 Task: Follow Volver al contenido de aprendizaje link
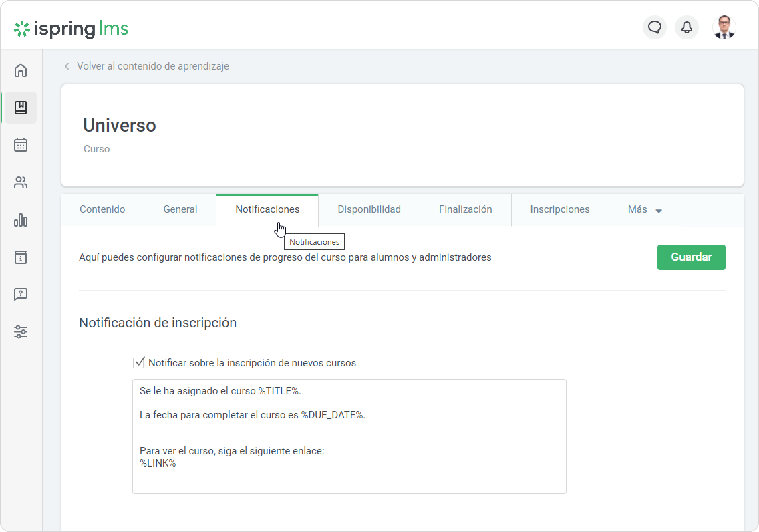pyautogui.click(x=153, y=66)
